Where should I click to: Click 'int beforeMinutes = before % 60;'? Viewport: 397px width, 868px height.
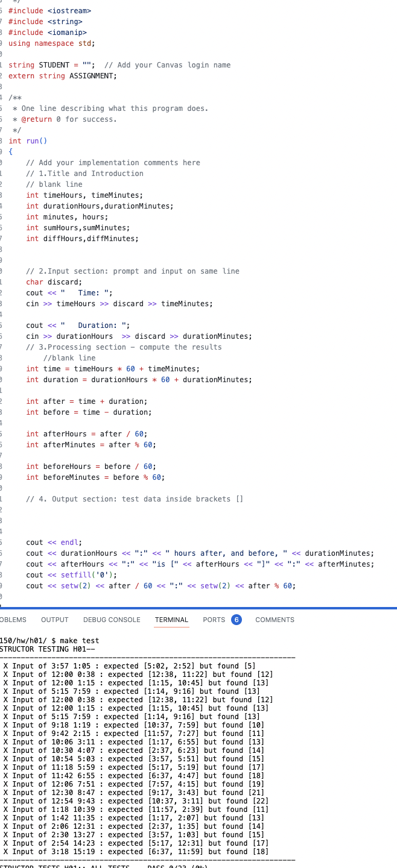95,477
